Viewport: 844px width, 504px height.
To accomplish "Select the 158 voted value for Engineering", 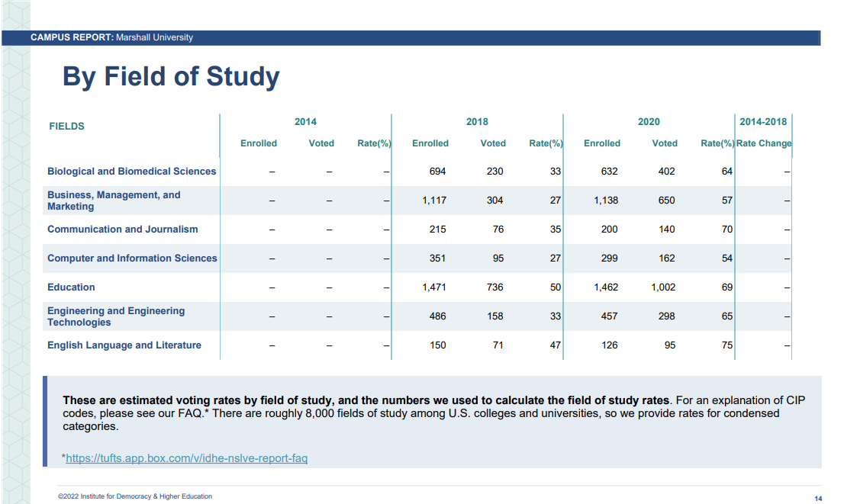I will 494,317.
